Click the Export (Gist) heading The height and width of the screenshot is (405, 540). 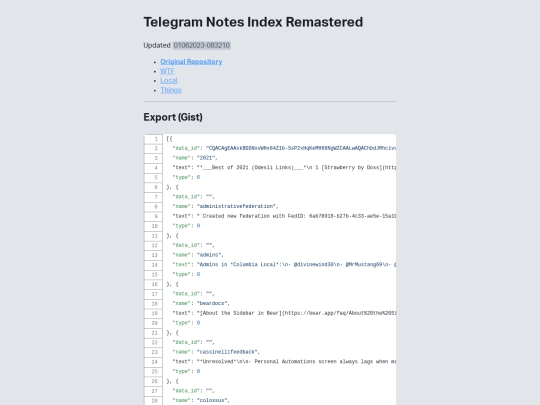(x=173, y=117)
